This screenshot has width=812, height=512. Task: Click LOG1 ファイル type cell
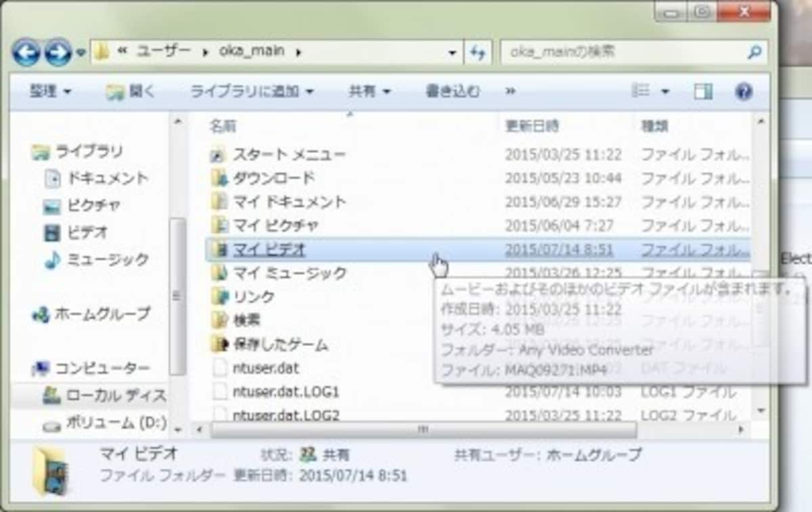coord(689,391)
